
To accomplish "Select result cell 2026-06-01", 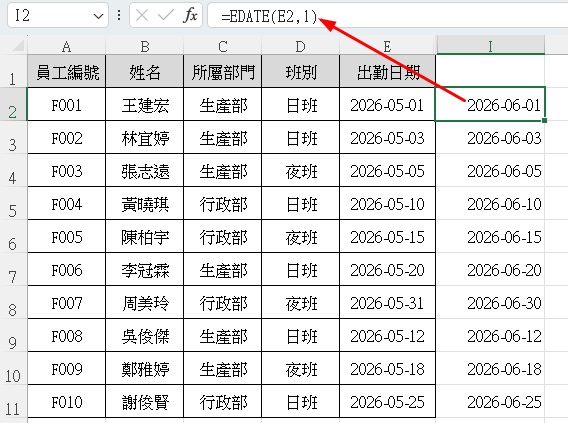I will (x=490, y=104).
